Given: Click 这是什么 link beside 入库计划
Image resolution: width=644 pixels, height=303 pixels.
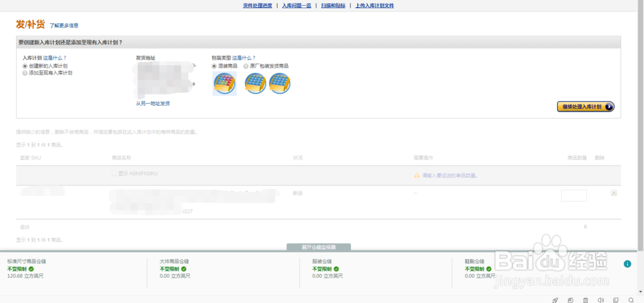Looking at the screenshot, I should click(x=55, y=58).
